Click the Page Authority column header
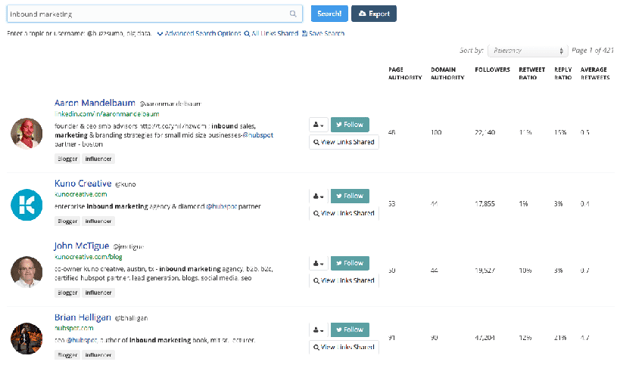Screen dimensions: 620x365 point(405,74)
